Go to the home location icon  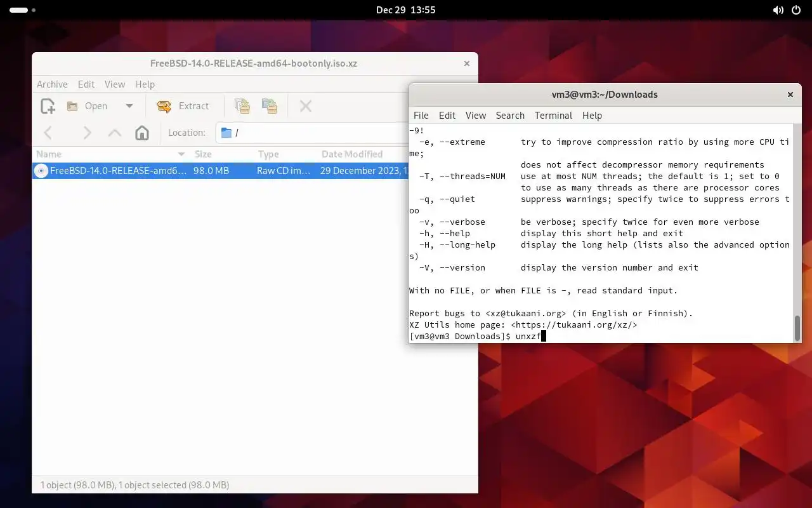(142, 133)
